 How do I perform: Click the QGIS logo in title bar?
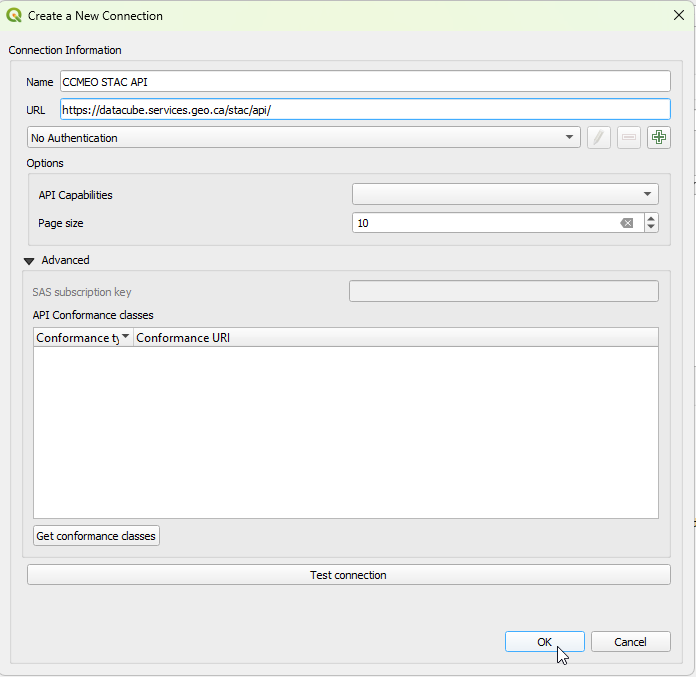14,16
